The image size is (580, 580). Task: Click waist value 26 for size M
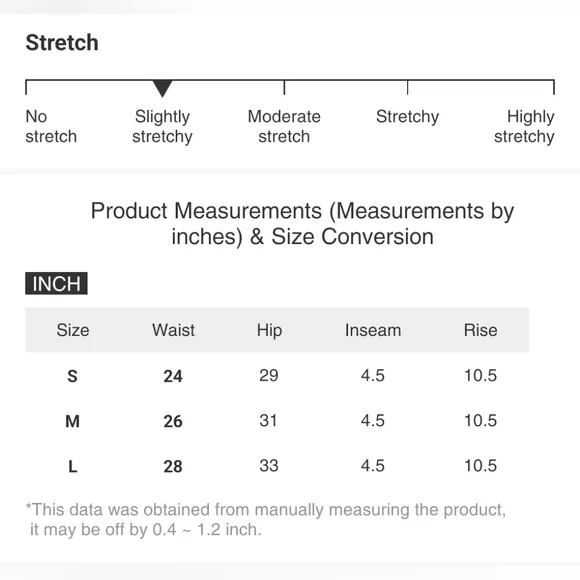[173, 421]
